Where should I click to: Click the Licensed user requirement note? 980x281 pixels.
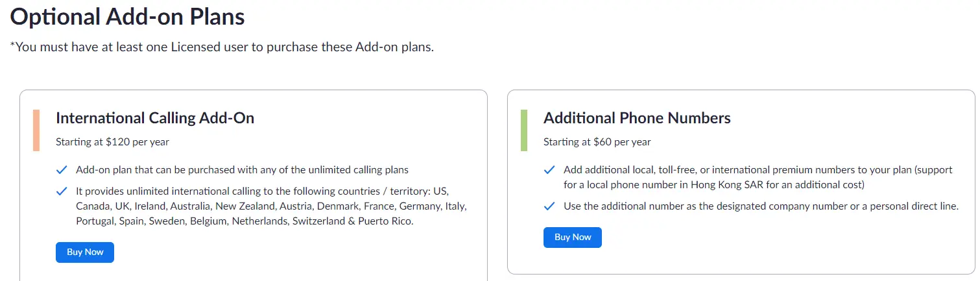[222, 47]
